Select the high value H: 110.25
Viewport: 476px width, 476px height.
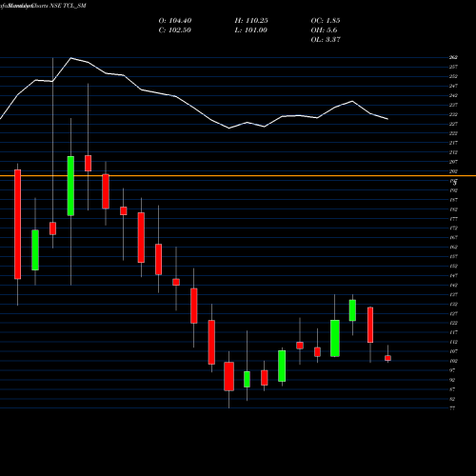pos(251,21)
